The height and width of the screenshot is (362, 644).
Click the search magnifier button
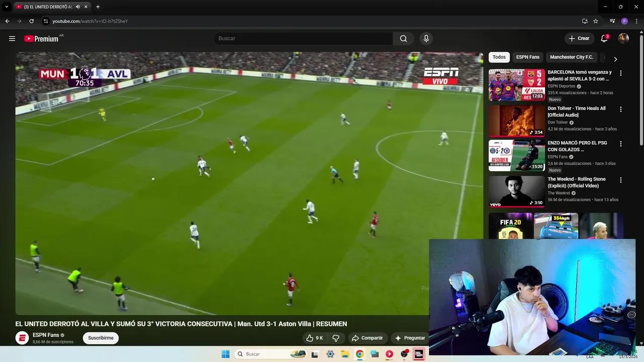pos(404,39)
